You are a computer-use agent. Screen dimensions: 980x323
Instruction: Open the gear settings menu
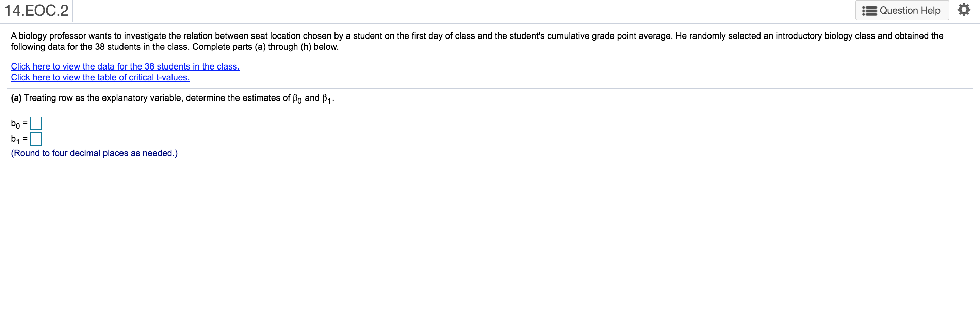[964, 10]
